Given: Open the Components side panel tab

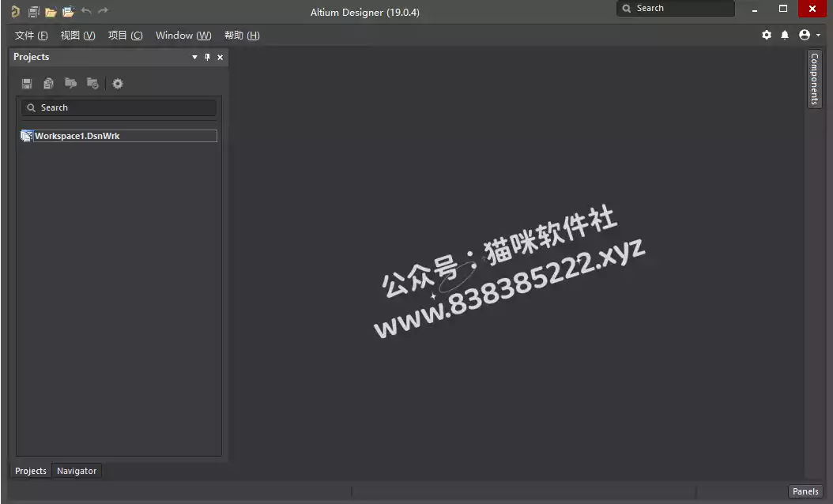Looking at the screenshot, I should tap(814, 78).
